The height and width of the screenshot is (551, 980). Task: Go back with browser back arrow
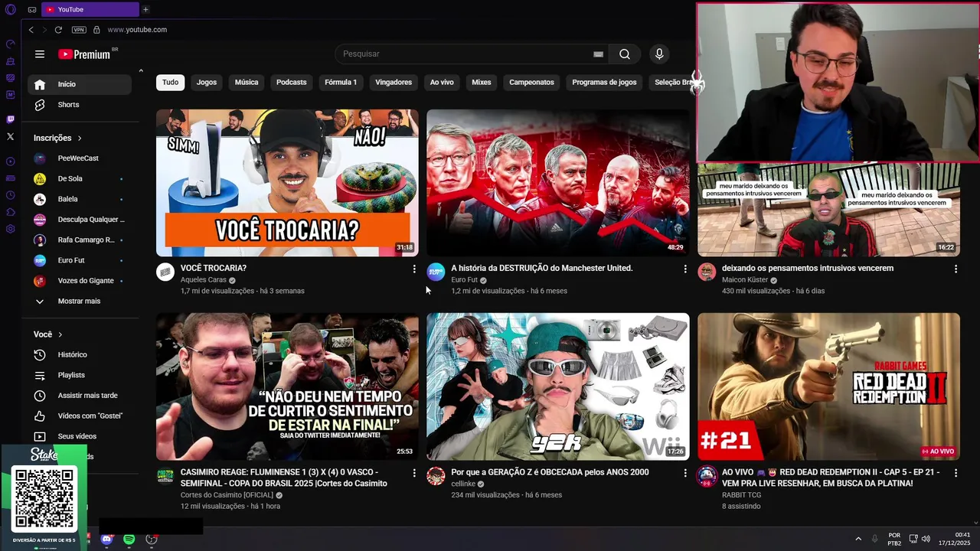31,30
